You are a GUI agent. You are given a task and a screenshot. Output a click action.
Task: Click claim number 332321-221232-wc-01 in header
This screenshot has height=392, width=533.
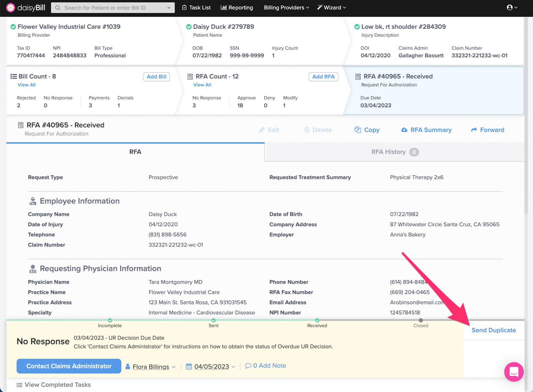coord(479,56)
